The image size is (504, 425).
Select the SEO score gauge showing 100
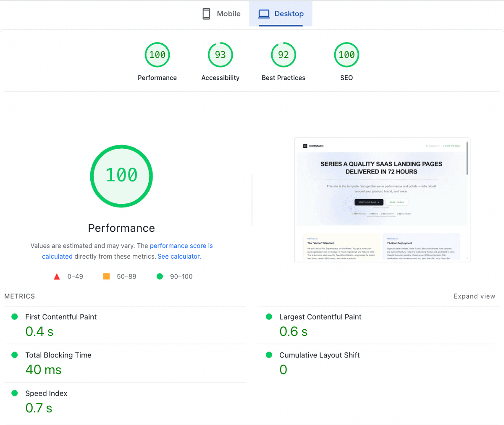coord(346,55)
